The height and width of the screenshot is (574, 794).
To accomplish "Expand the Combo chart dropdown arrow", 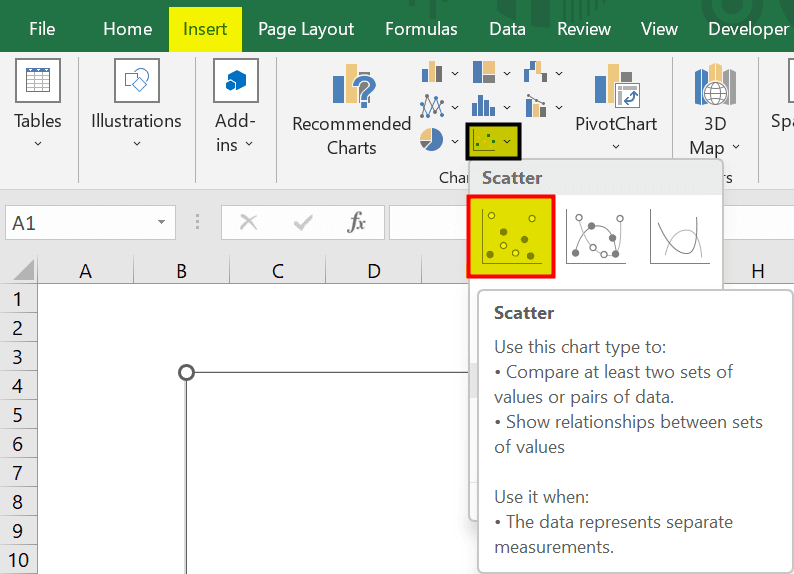I will [559, 107].
